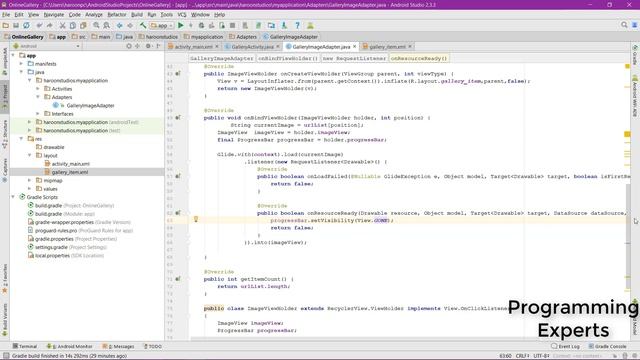Screen dimensions: 640x360
Task: Click the override gutter icon beside getItemCount
Action: (178, 279)
